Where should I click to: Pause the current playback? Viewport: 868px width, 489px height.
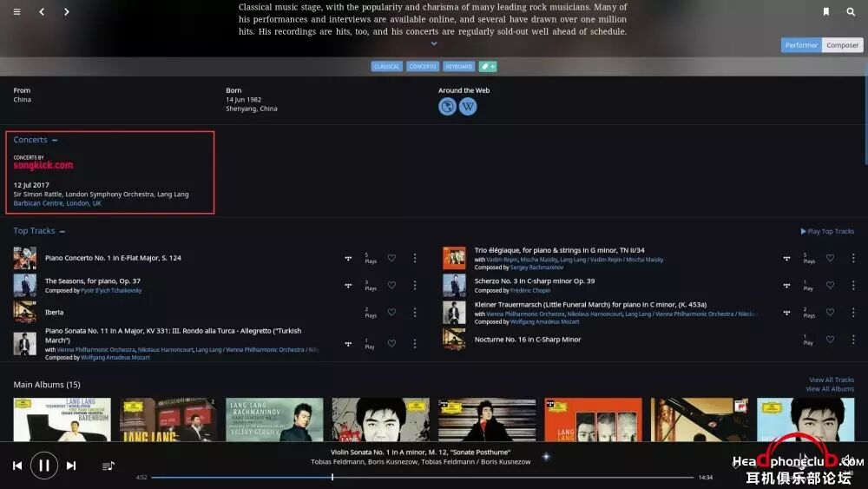(x=44, y=466)
